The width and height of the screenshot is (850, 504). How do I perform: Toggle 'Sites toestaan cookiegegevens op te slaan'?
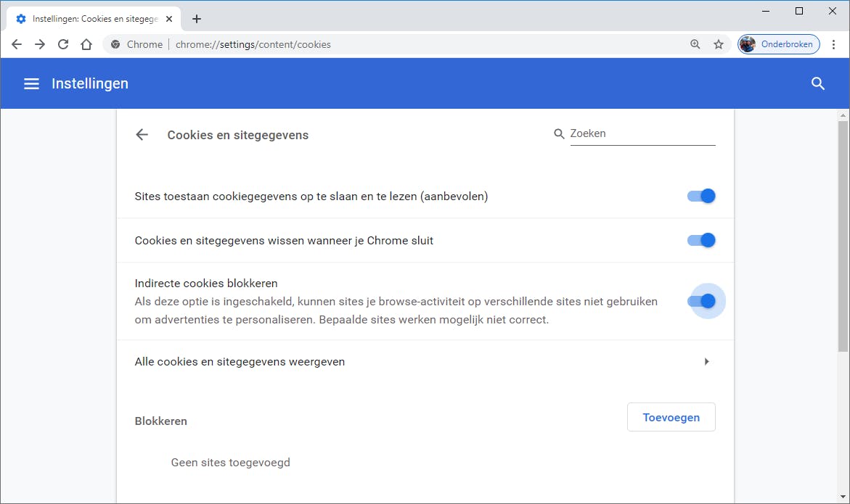tap(701, 196)
